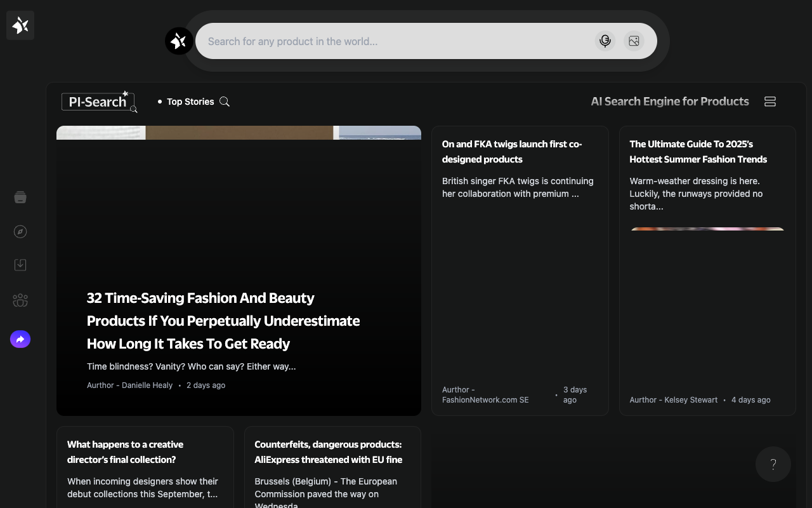Open the compass explore icon
This screenshot has height=508, width=812.
tap(20, 232)
